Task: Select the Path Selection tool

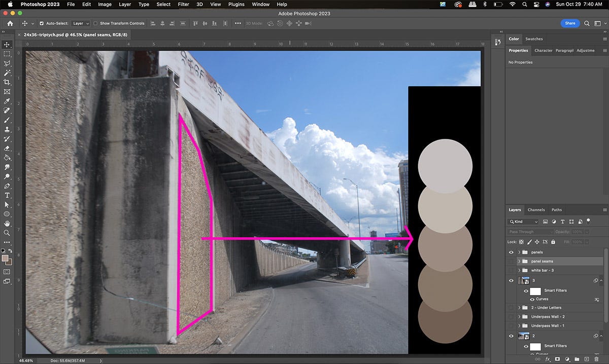Action: tap(7, 205)
